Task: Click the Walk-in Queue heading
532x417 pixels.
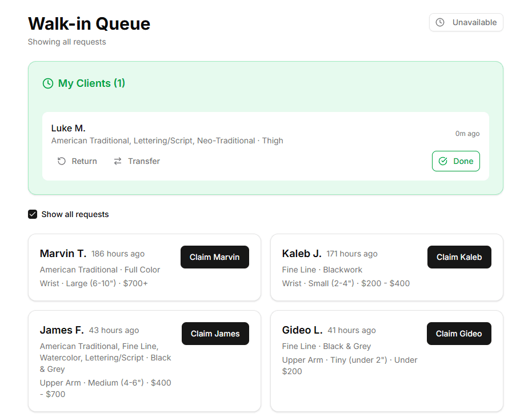Action: [x=89, y=24]
